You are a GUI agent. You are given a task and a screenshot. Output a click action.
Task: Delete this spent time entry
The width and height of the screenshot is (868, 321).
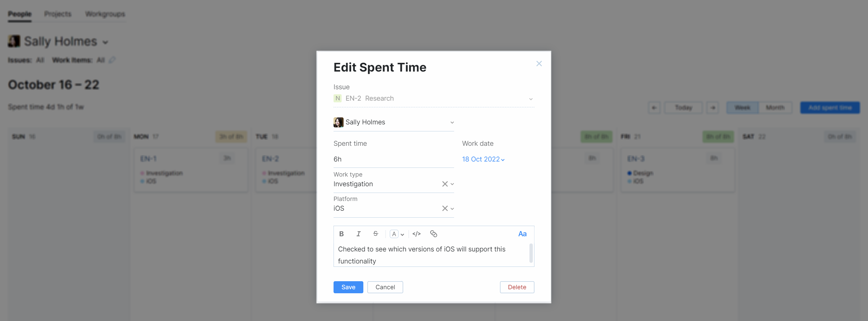click(517, 287)
